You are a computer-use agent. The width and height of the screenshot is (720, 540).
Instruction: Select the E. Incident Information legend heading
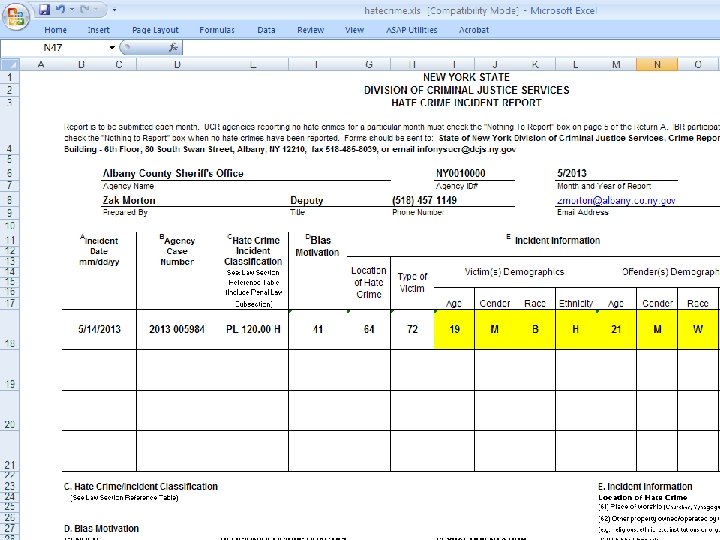point(645,486)
